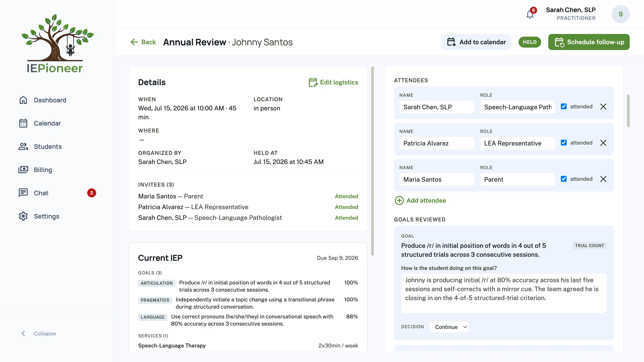The image size is (644, 362).
Task: Open Chat from the sidebar
Action: point(41,193)
